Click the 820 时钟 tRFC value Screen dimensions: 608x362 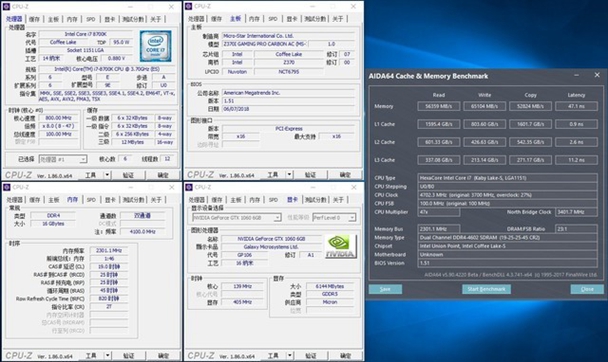109,298
